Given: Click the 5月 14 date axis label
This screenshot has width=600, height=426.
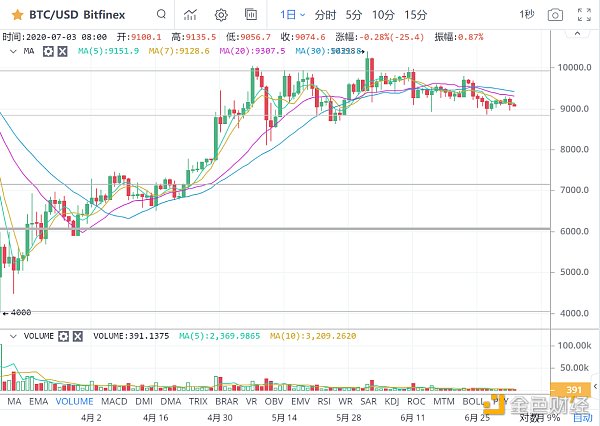Looking at the screenshot, I should tap(284, 418).
